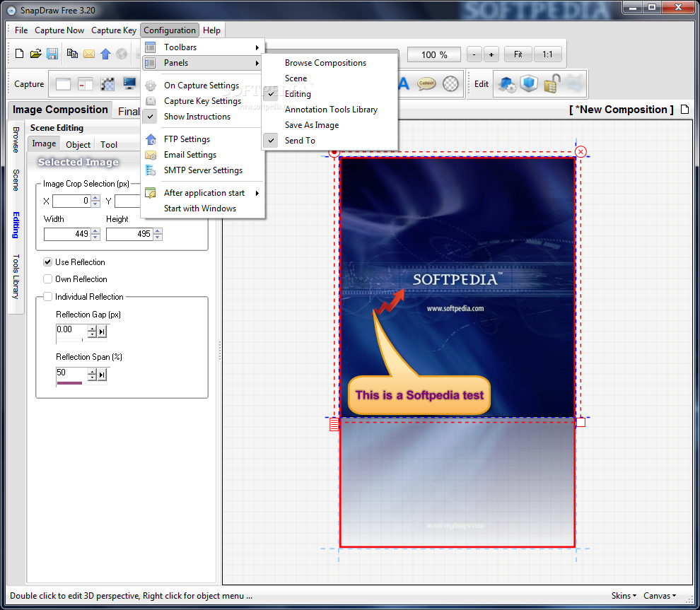This screenshot has width=700, height=610.
Task: Expand the Panels submenu
Action: coord(203,63)
